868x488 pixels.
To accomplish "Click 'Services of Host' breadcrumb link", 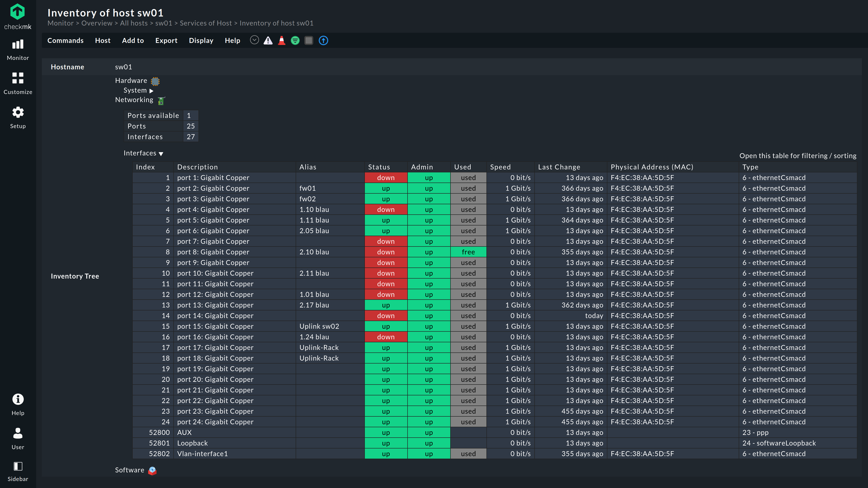I will pos(205,23).
